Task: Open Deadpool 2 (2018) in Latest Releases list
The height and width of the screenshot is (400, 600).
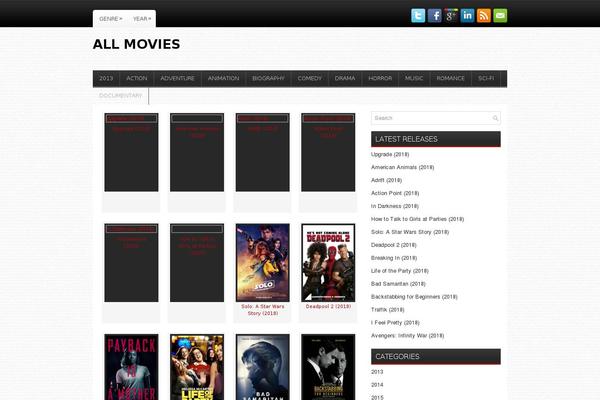Action: coord(394,245)
